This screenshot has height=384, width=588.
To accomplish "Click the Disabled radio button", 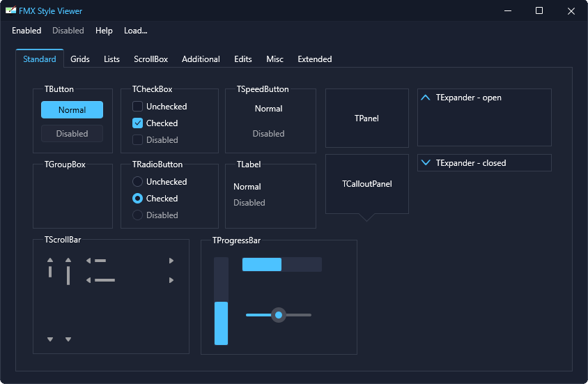I will pyautogui.click(x=138, y=215).
